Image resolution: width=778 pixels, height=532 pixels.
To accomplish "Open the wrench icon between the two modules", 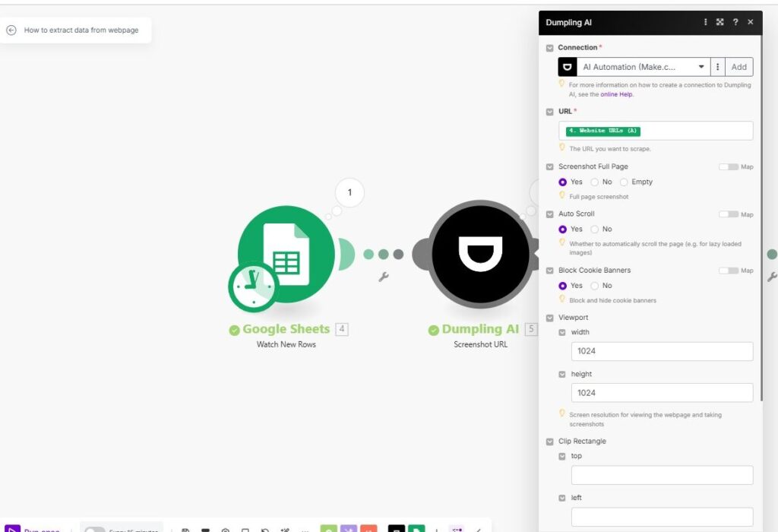I will pos(384,277).
